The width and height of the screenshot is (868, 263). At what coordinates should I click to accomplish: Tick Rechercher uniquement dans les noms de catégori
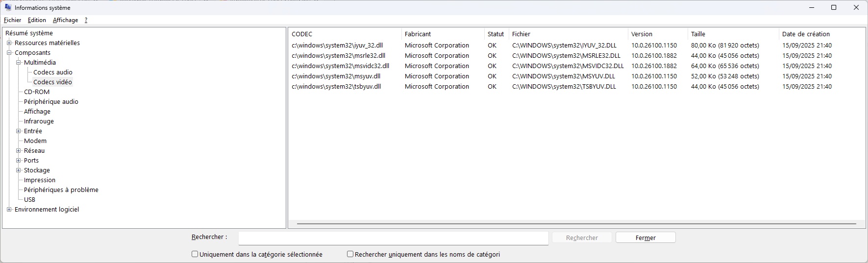[x=350, y=254]
